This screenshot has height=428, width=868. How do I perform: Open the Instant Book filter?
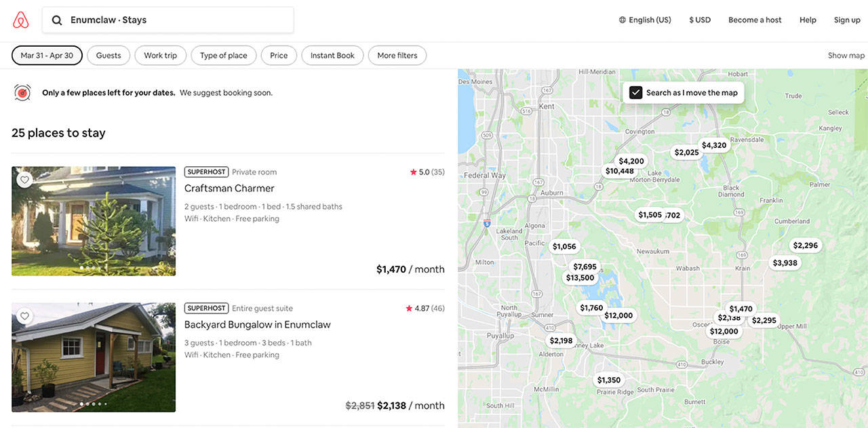pyautogui.click(x=332, y=56)
